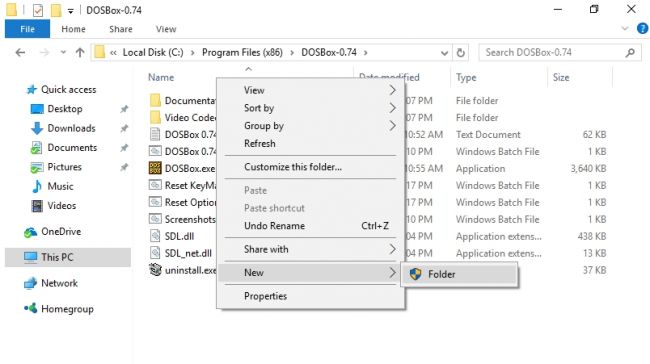
Task: Switch to the Share ribbon tab
Action: coord(121,29)
